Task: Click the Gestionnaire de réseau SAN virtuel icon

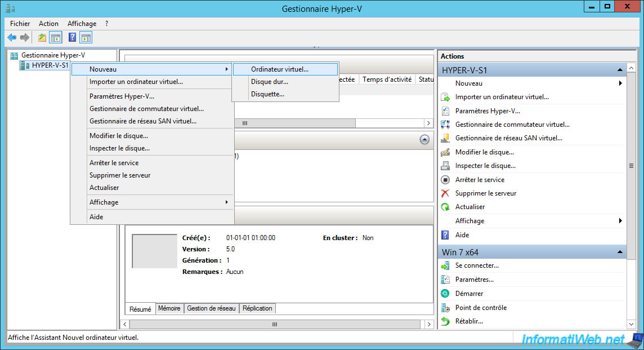Action: (x=445, y=138)
